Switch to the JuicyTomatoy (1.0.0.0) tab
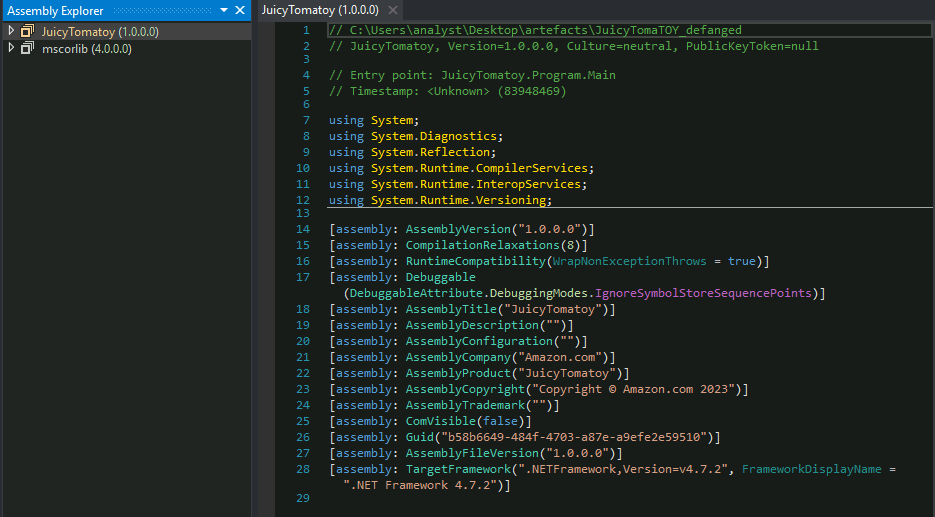 [x=320, y=10]
